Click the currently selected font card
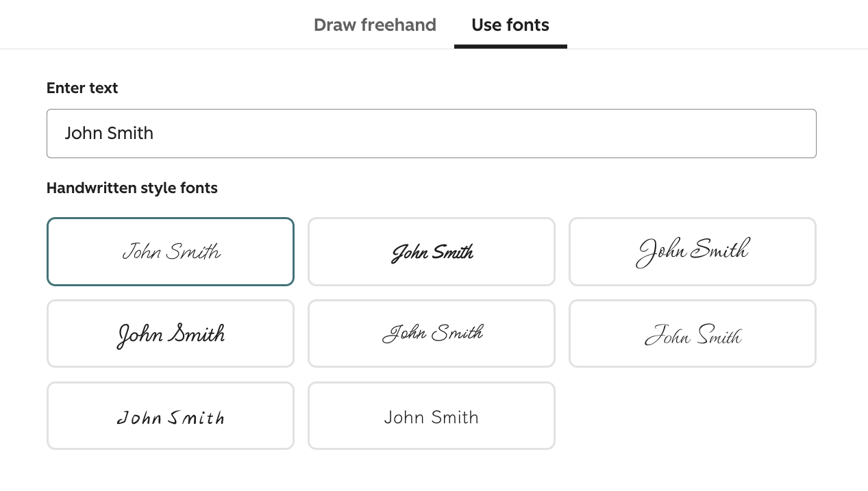This screenshot has height=491, width=868. coord(171,251)
